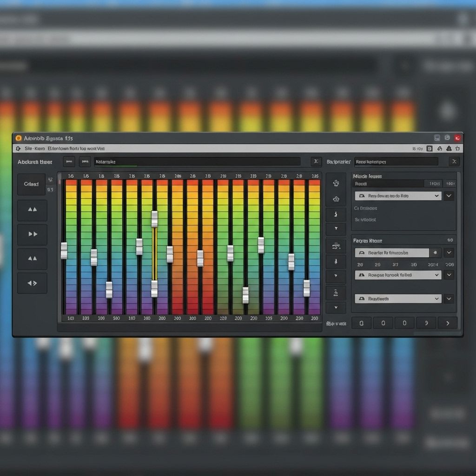Click the left-right arrows button in left panel
Viewport: 476px width, 476px height.
pos(32,283)
